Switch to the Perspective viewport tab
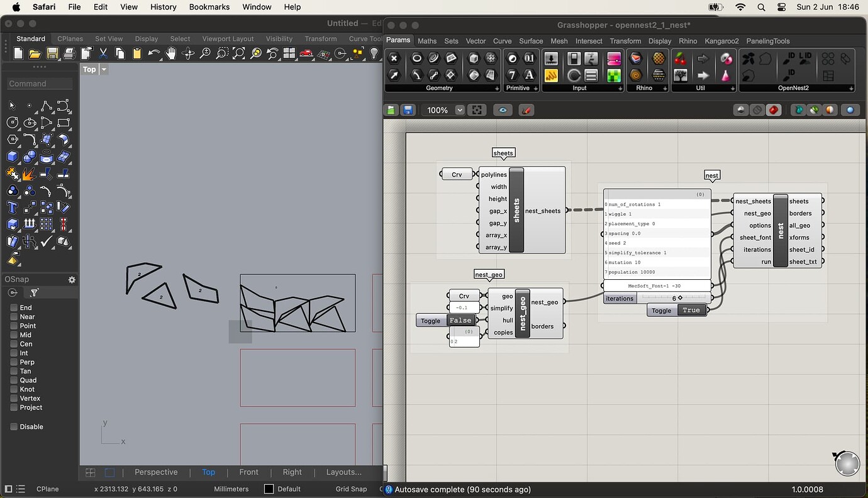 (156, 472)
